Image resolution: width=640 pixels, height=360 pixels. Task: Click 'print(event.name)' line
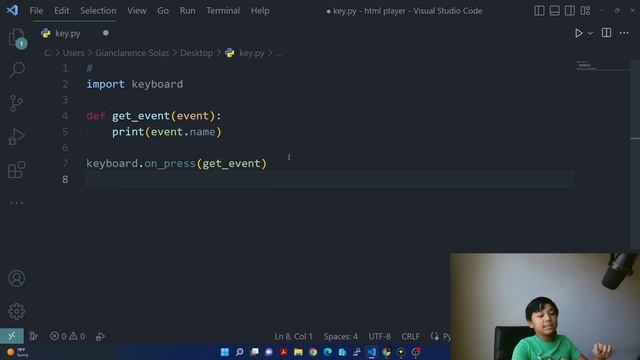(167, 132)
